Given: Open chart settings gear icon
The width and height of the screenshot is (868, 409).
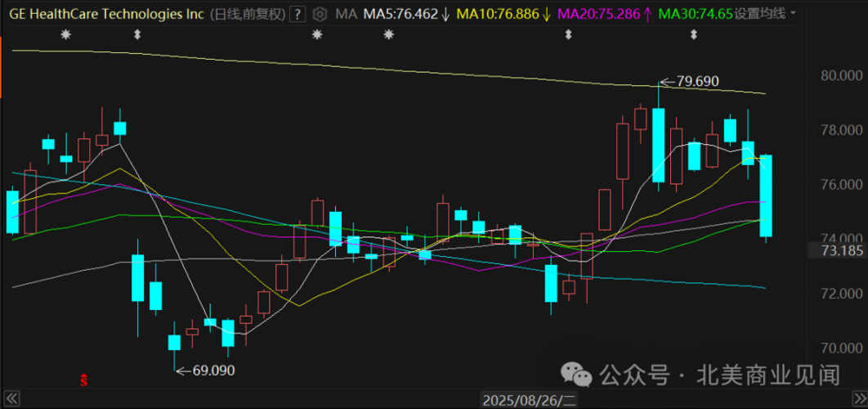Looking at the screenshot, I should click(x=319, y=13).
